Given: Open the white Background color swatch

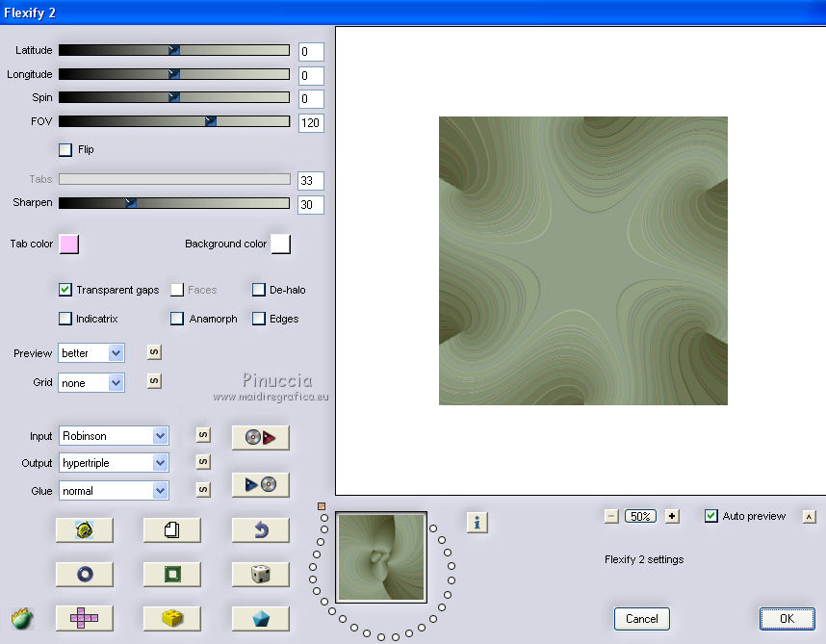Looking at the screenshot, I should click(281, 245).
